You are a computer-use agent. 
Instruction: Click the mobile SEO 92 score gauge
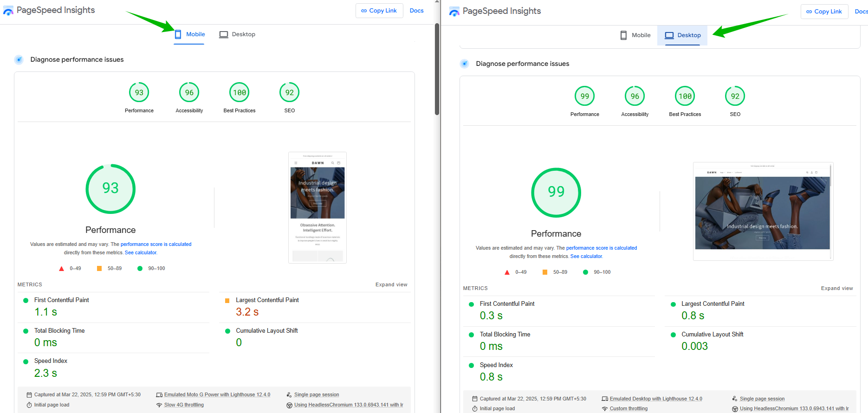pos(290,93)
